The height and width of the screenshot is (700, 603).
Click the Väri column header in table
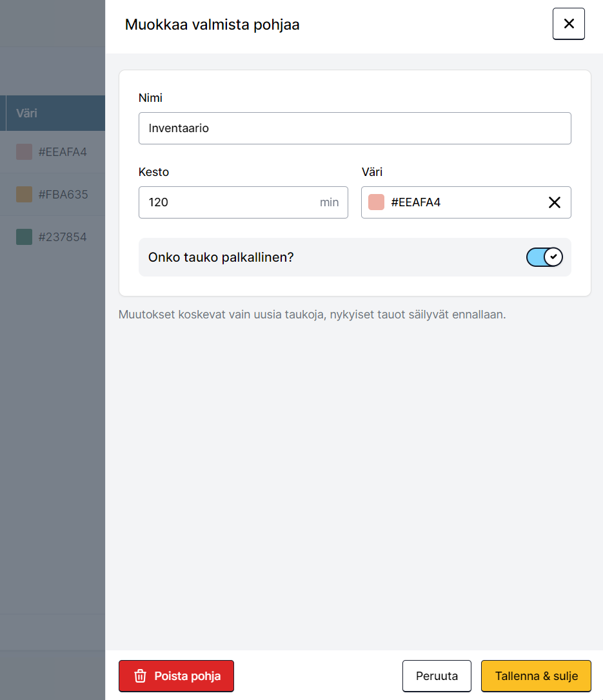27,113
